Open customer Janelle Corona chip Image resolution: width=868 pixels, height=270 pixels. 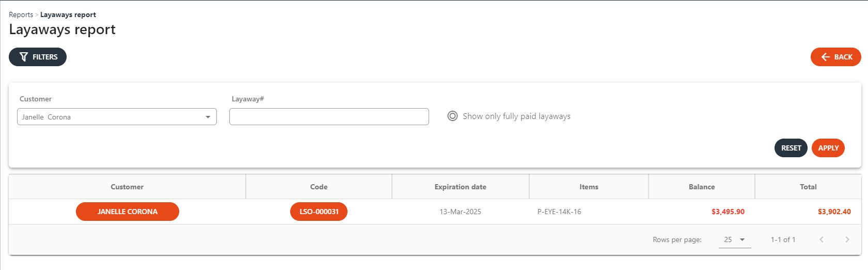click(128, 212)
